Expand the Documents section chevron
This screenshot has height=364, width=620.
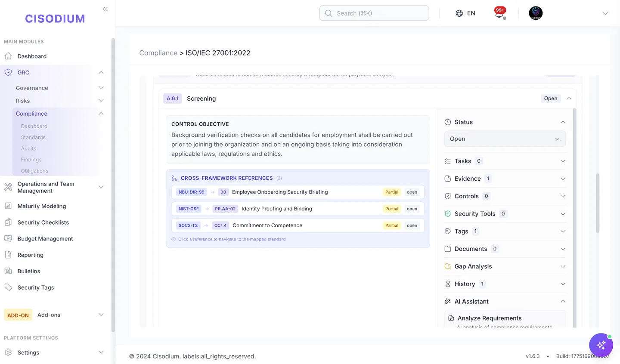[x=563, y=249]
